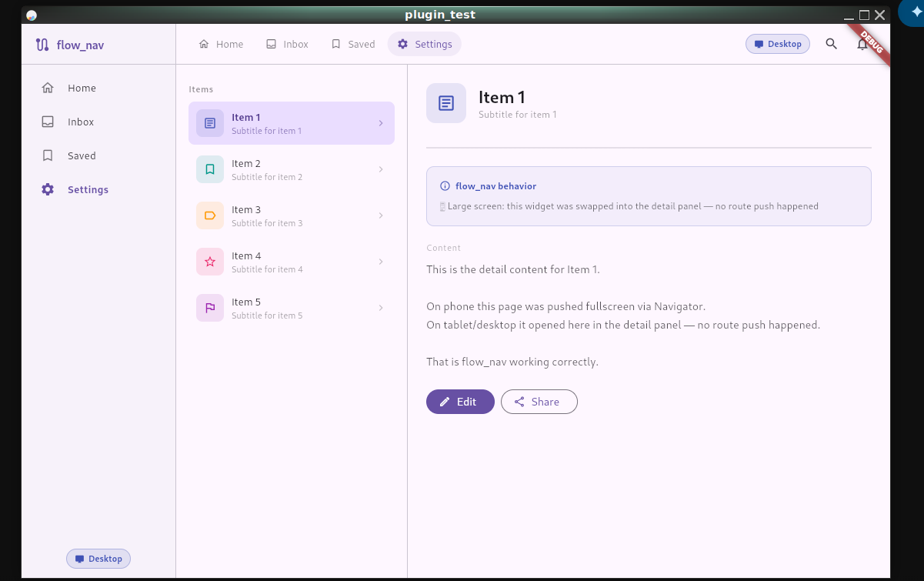Click the blue sparkle icon at screen corner
This screenshot has width=924, height=581.
pos(916,12)
